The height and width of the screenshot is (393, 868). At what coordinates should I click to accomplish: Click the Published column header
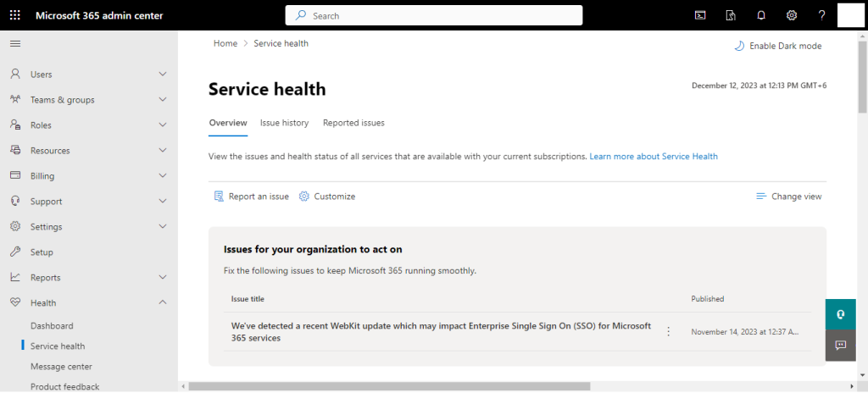tap(708, 299)
